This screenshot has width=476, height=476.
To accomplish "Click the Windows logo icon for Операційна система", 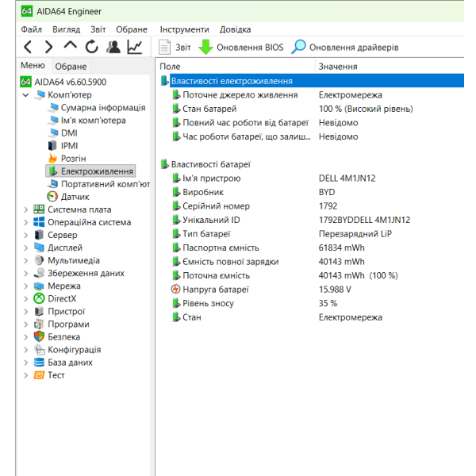I will (39, 222).
